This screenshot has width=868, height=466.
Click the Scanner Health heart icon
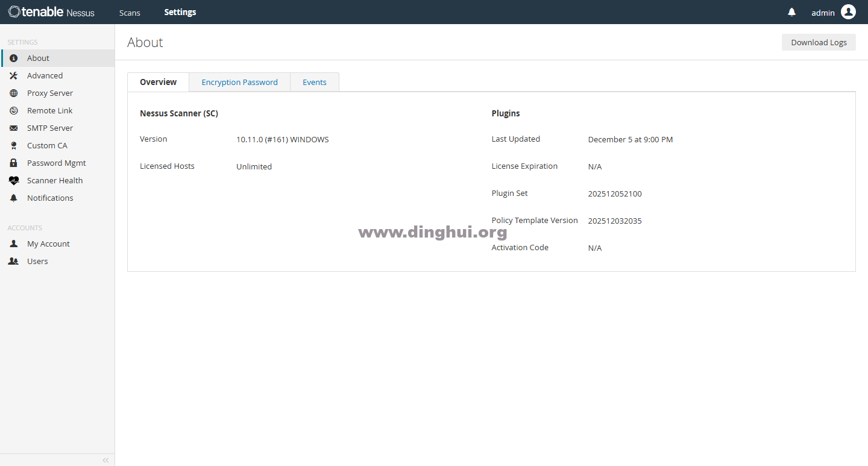pyautogui.click(x=13, y=181)
